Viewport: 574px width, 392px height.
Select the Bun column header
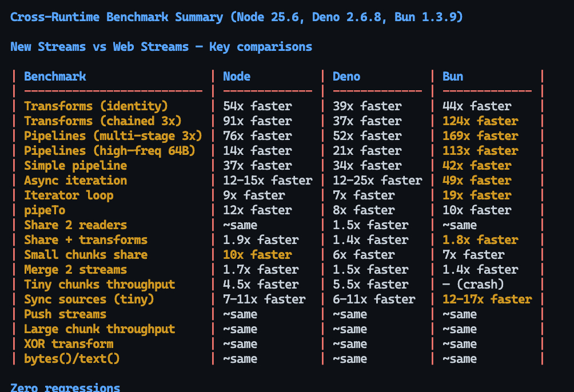(x=453, y=76)
